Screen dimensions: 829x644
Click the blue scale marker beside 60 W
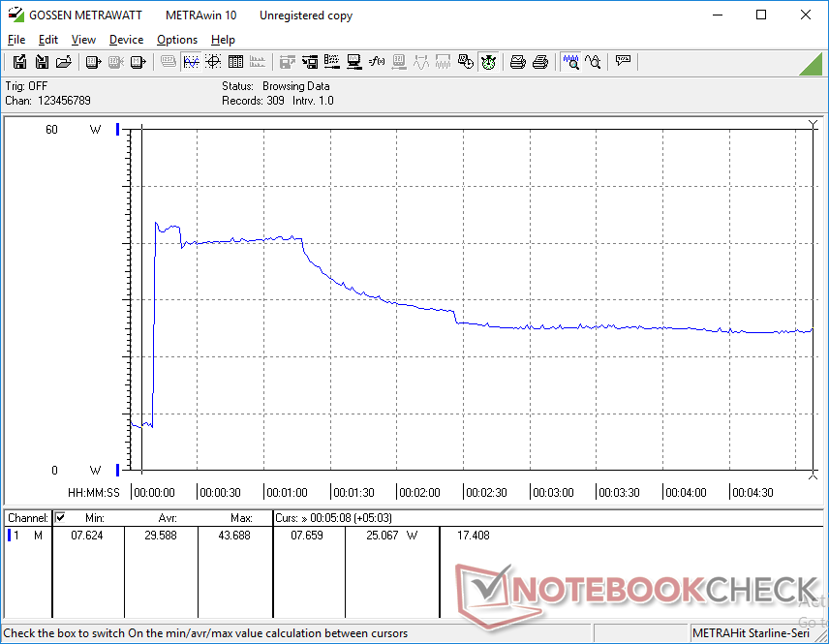point(118,129)
